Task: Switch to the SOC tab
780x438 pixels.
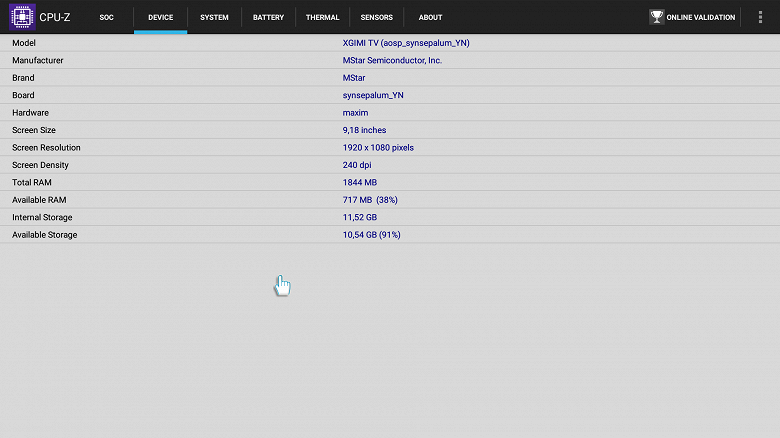Action: click(106, 17)
